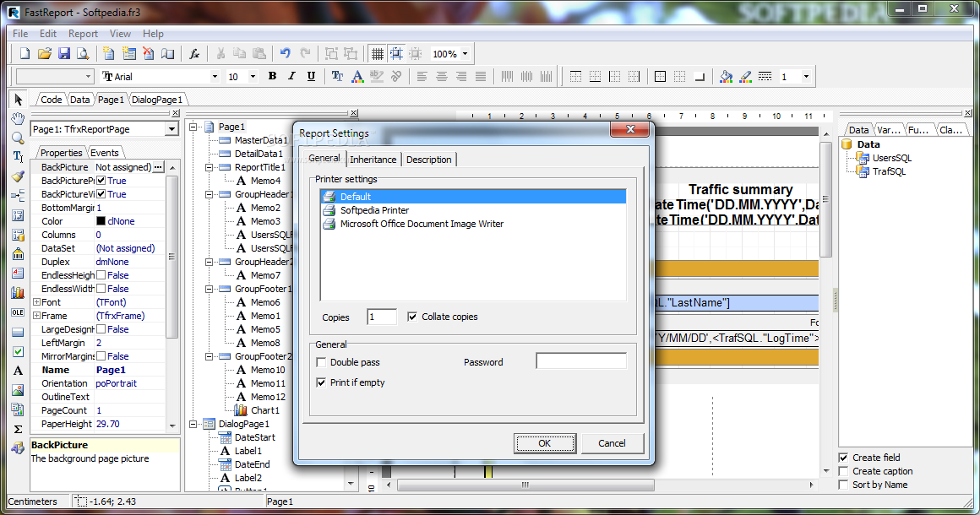Click the Fill color bucket icon
This screenshot has width=980, height=515.
tap(727, 76)
